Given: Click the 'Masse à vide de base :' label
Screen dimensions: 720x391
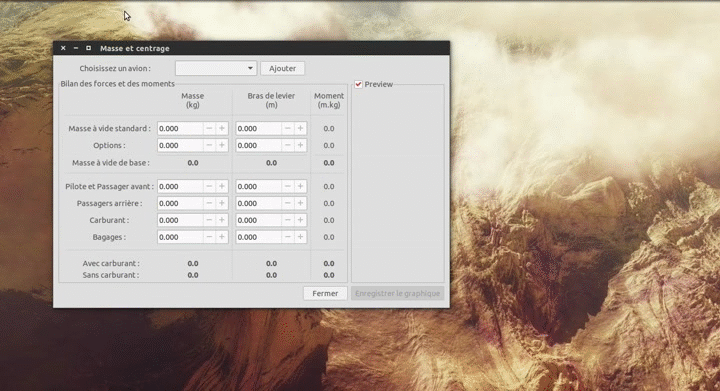Looking at the screenshot, I should coord(111,163).
